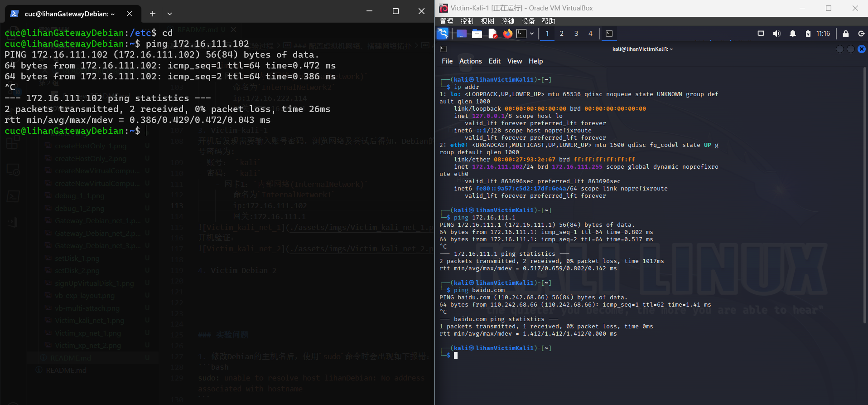Screen dimensions: 868x405
Task: Click the log out icon in Kali panel
Action: click(861, 34)
